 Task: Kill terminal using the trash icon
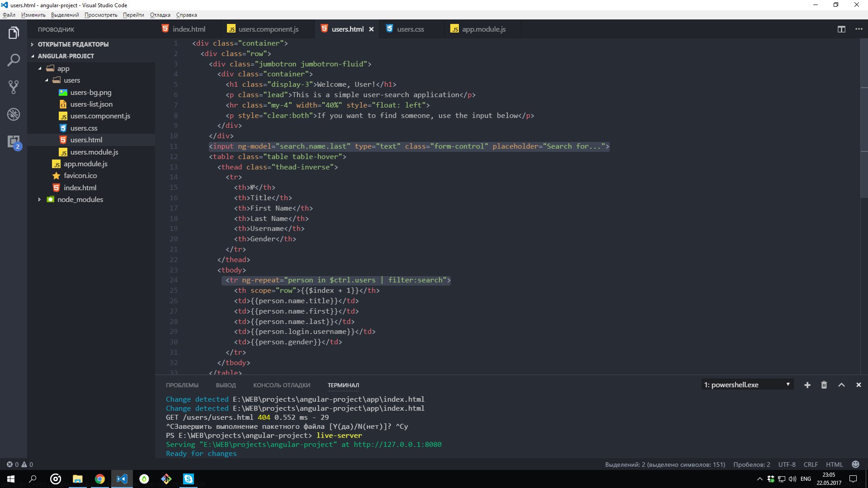824,385
